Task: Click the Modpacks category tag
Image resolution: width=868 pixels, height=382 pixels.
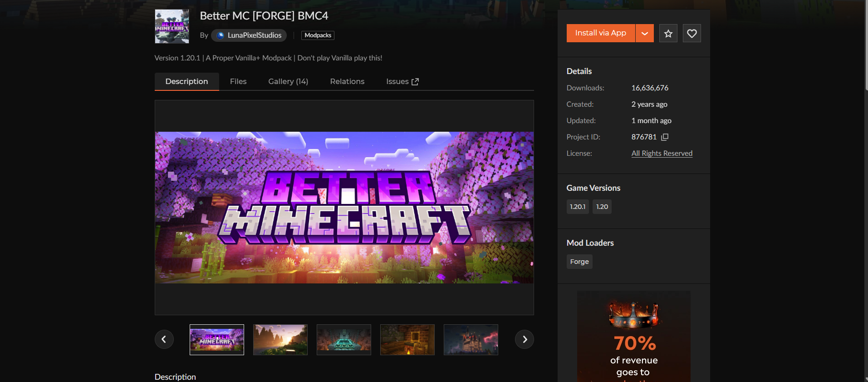Action: pyautogui.click(x=318, y=35)
